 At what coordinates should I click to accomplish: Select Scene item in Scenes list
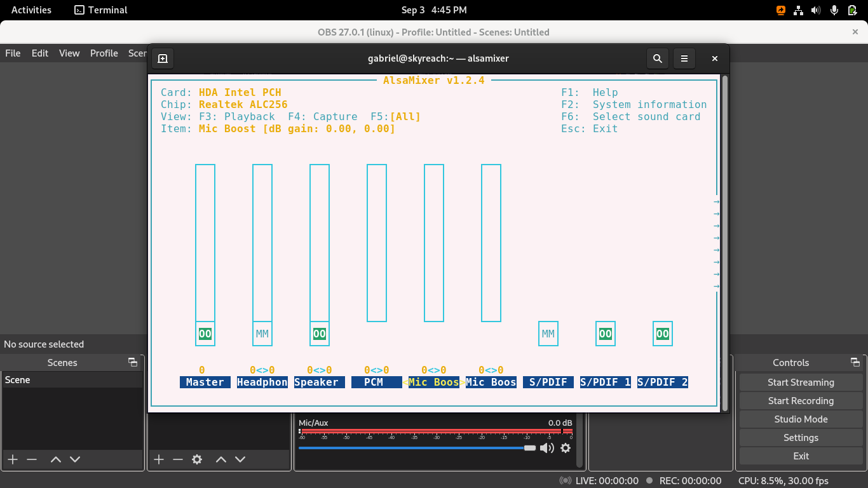[72, 380]
